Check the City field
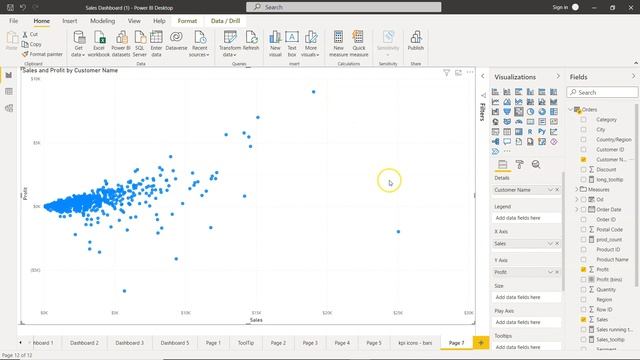 click(583, 129)
